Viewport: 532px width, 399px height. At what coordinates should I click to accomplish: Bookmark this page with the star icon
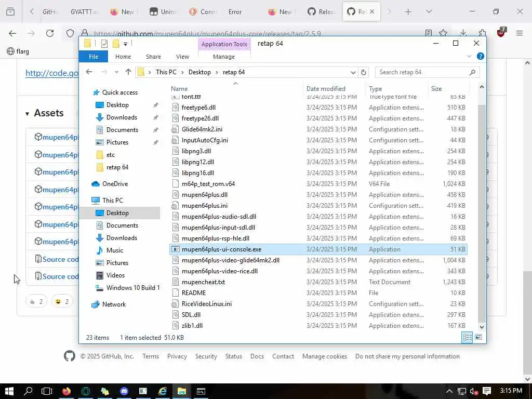pos(443,33)
